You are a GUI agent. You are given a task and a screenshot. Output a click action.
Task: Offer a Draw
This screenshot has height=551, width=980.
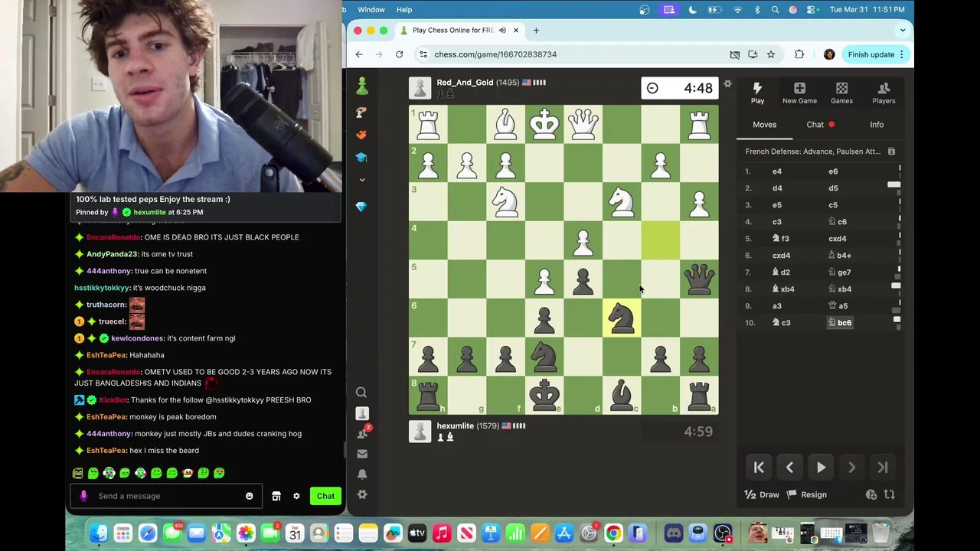(762, 494)
